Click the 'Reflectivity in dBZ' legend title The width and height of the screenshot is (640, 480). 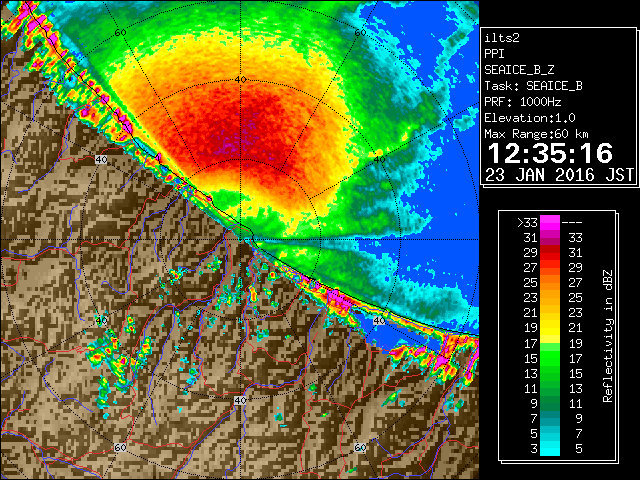coord(608,336)
